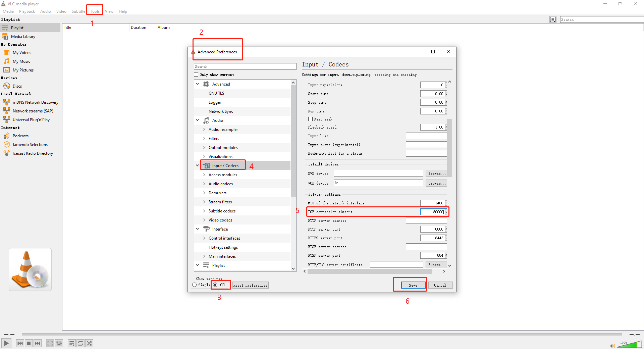The height and width of the screenshot is (349, 644).
Task: Click the volume level slider
Action: [630, 344]
